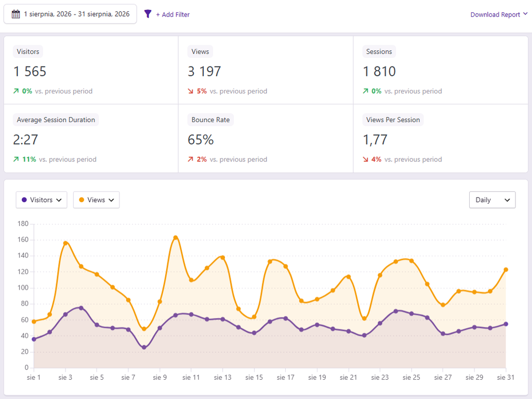Click the Download Report chevron arrow
This screenshot has width=532, height=399.
525,14
